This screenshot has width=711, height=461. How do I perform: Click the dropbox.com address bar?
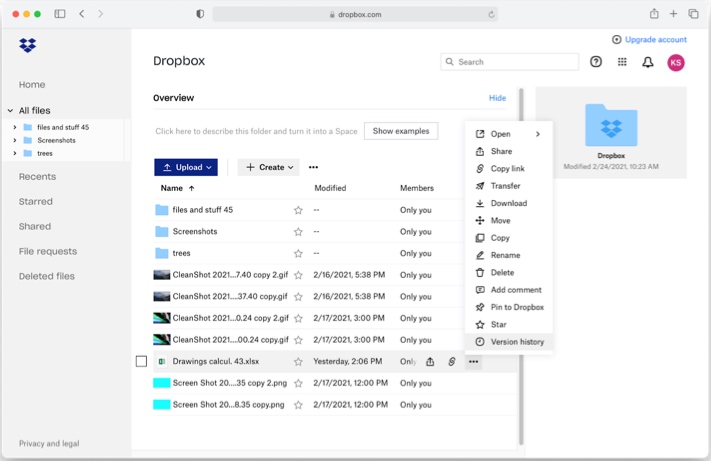click(x=355, y=15)
